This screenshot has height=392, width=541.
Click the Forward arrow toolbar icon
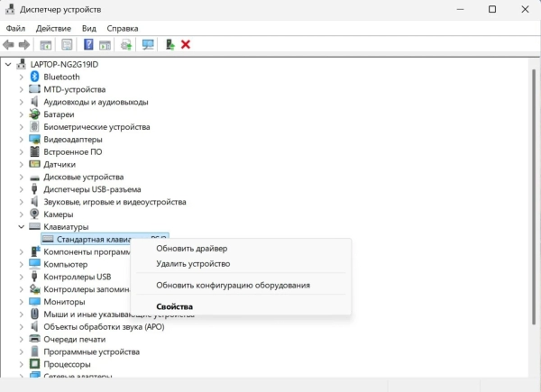pyautogui.click(x=23, y=44)
